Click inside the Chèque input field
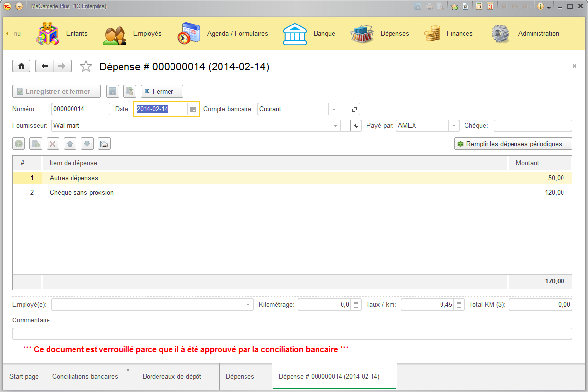588x392 pixels. [533, 125]
